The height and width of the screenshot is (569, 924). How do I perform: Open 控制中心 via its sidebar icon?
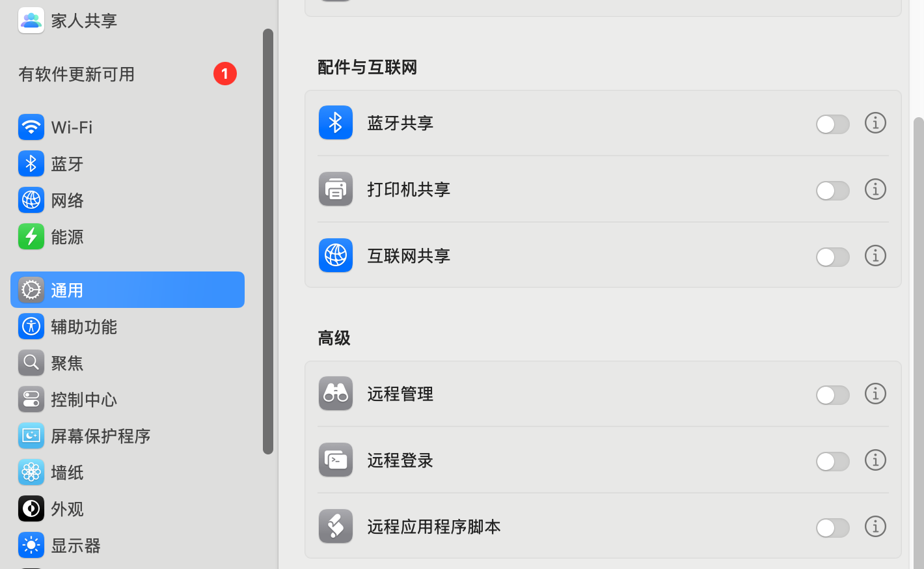pyautogui.click(x=31, y=399)
